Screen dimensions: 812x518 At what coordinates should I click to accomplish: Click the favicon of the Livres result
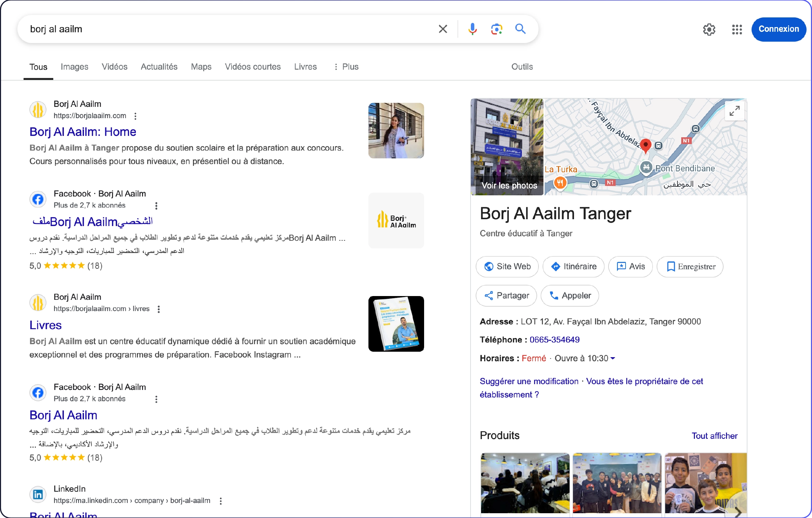(38, 303)
